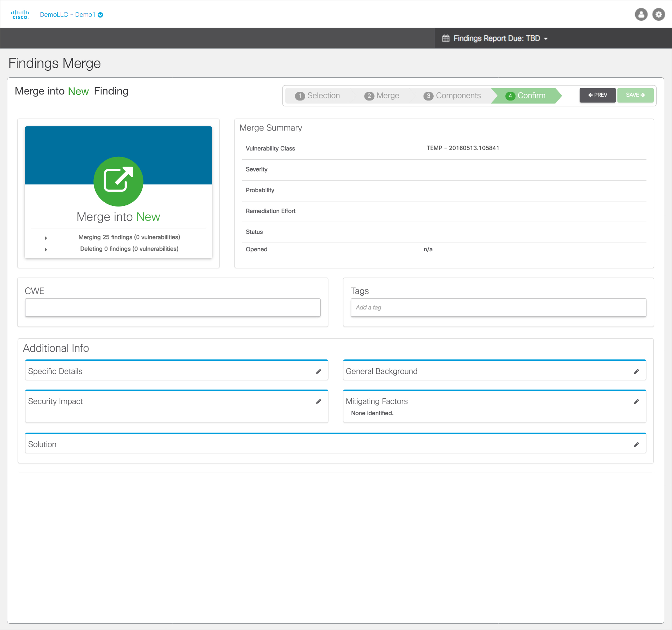Open the DemoLLC - Demo1 project dropdown
Viewport: 672px width, 630px height.
coord(71,15)
